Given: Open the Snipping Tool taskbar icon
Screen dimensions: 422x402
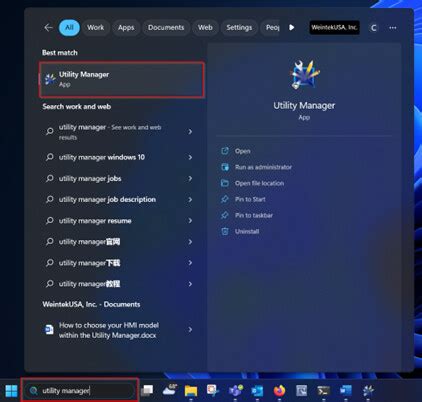Looking at the screenshot, I should [213, 390].
